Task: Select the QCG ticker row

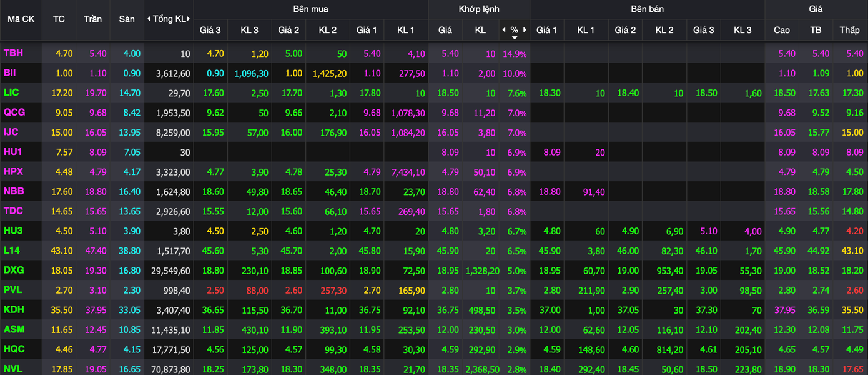Action: (13, 112)
